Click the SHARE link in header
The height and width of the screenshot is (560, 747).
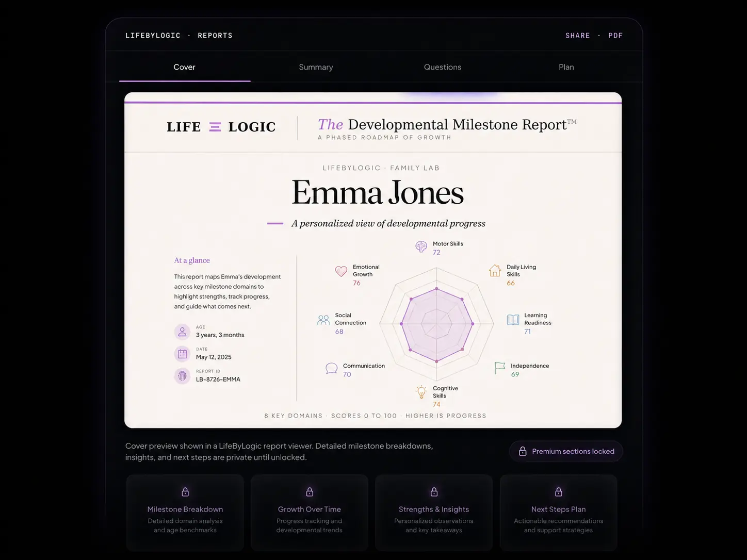pyautogui.click(x=577, y=36)
